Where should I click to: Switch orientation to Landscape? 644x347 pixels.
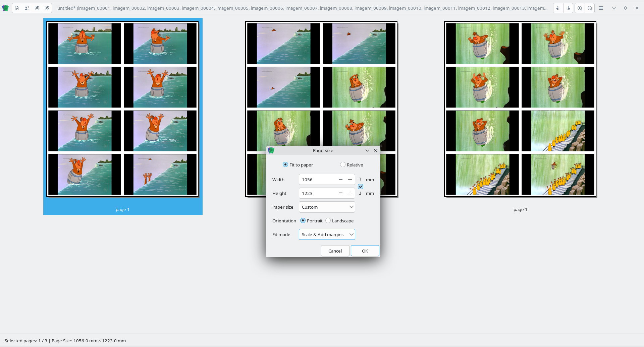coord(328,220)
